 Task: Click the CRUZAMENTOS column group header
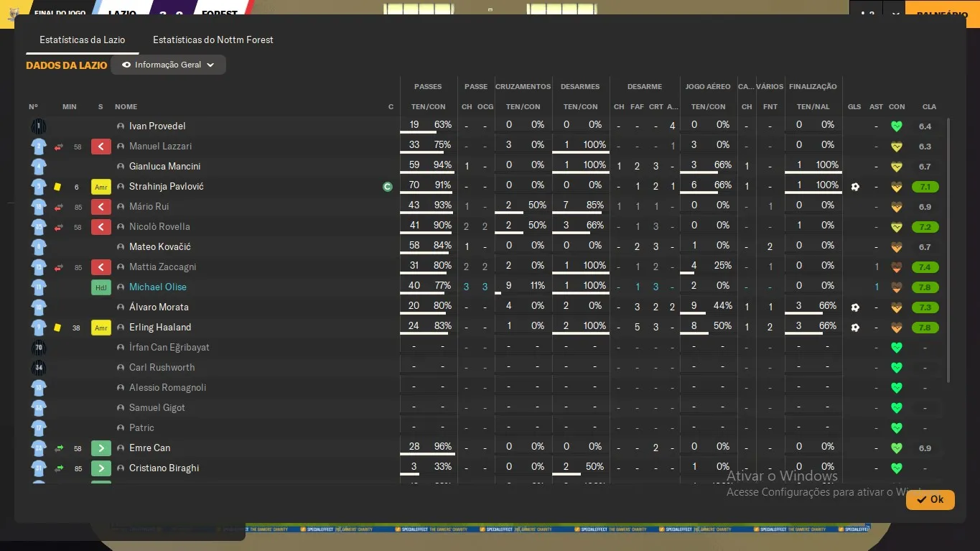(x=523, y=86)
